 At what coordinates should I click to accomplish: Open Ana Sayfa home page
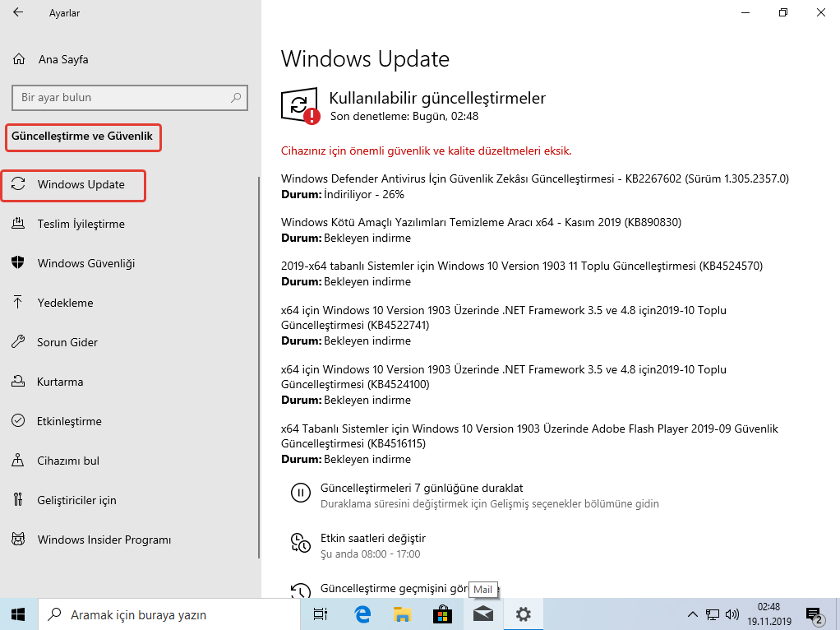[62, 59]
